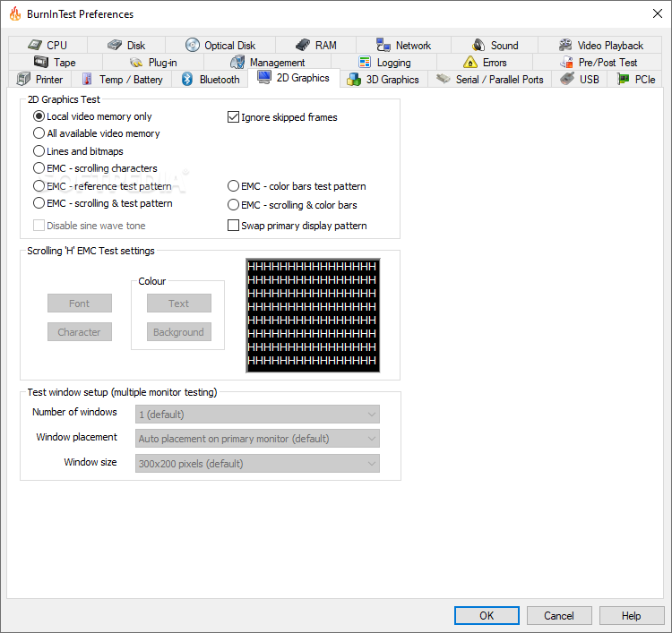Select EMC - scrolling & color bars
Image resolution: width=672 pixels, height=633 pixels.
292,205
